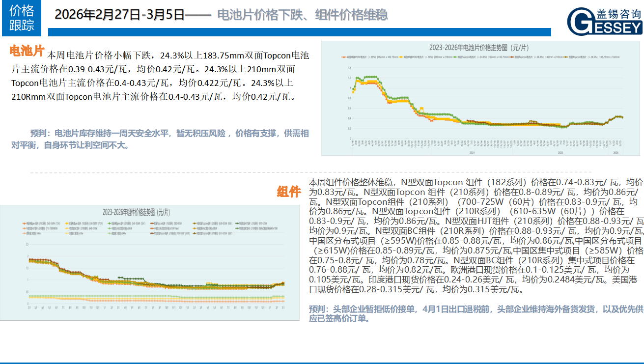The height and width of the screenshot is (364, 644).
Task: Click the 预判 forecast paragraph about 电池片库存
Action: [160, 139]
